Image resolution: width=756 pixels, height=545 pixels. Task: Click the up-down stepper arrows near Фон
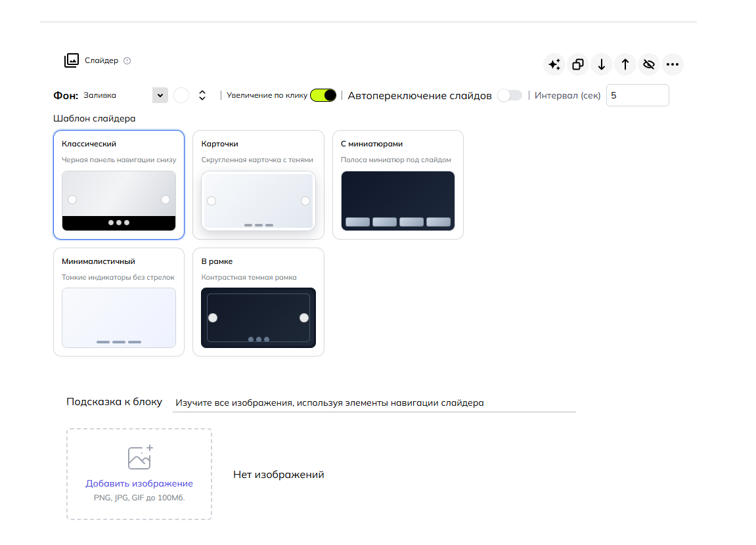click(x=202, y=95)
